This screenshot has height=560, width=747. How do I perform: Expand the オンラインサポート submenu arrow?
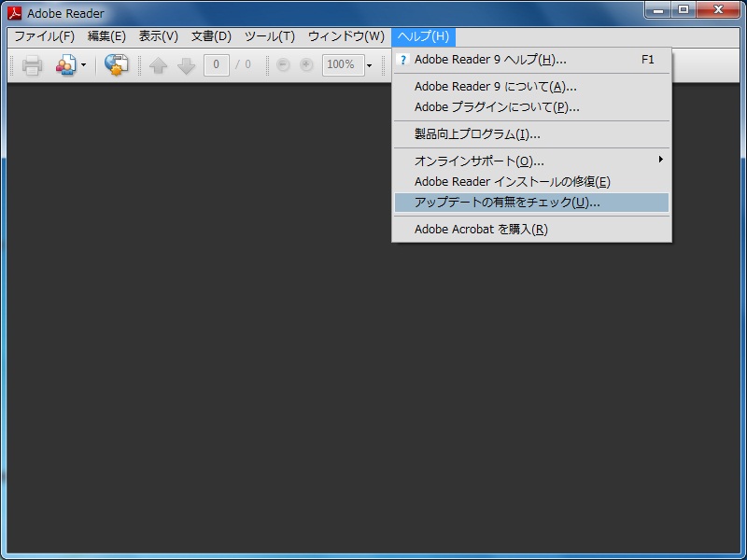point(661,160)
